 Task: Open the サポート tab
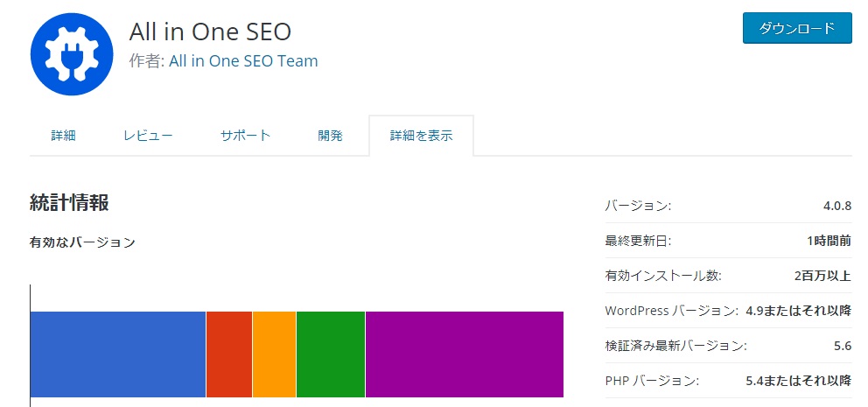245,136
